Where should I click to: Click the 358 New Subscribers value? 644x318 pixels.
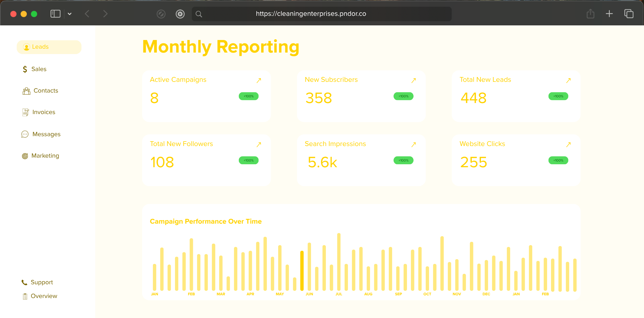[319, 98]
